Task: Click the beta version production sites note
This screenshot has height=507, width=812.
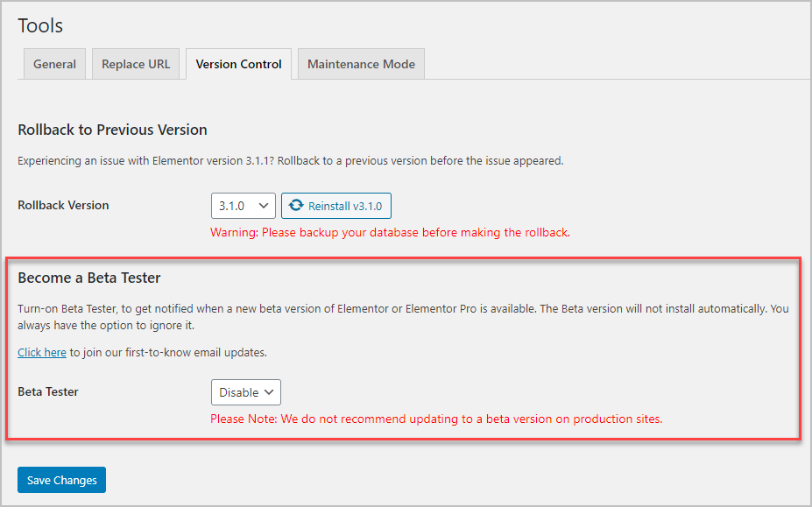Action: coord(435,419)
